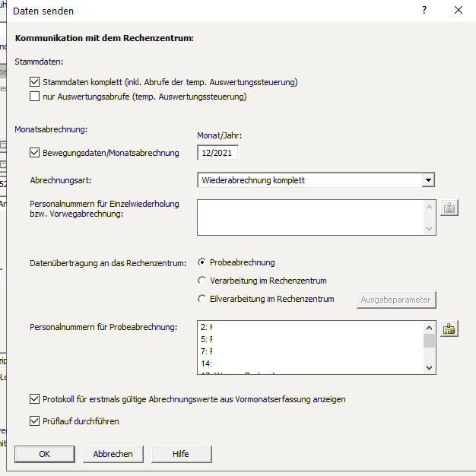Toggle Stammdaten komplett checkbox
Image resolution: width=476 pixels, height=476 pixels.
point(34,82)
